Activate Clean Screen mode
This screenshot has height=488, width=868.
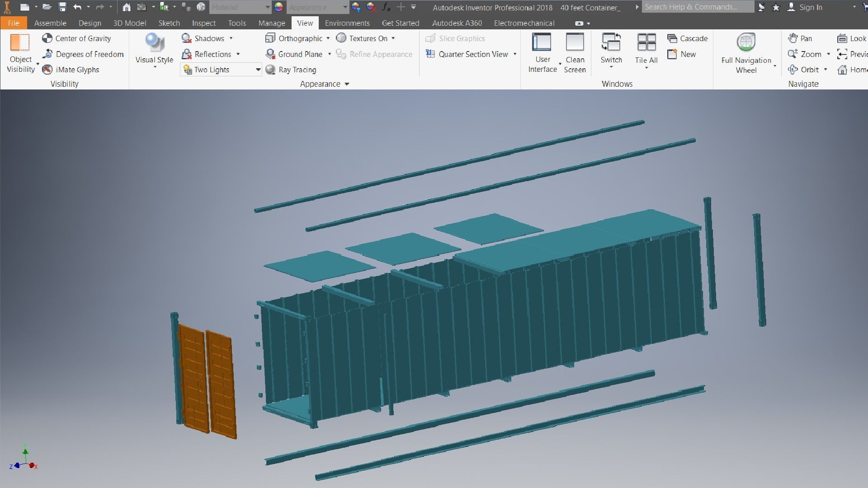[x=575, y=52]
